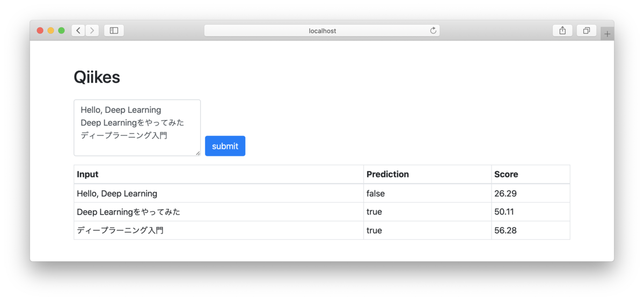Click the localhost address bar
Image resolution: width=644 pixels, height=301 pixels.
click(322, 31)
